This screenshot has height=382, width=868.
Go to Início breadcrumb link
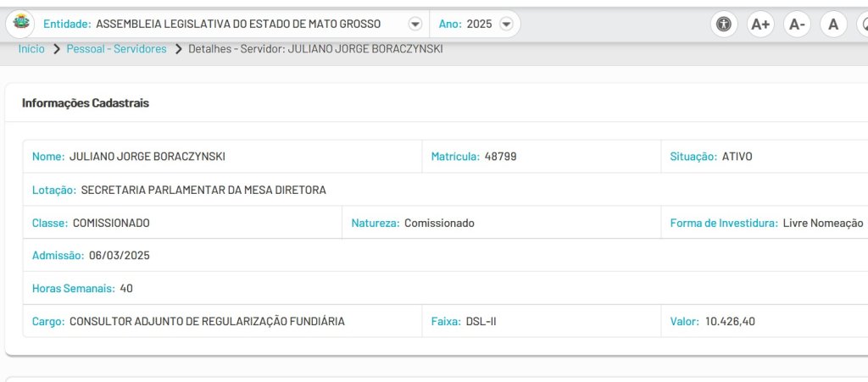coord(31,48)
